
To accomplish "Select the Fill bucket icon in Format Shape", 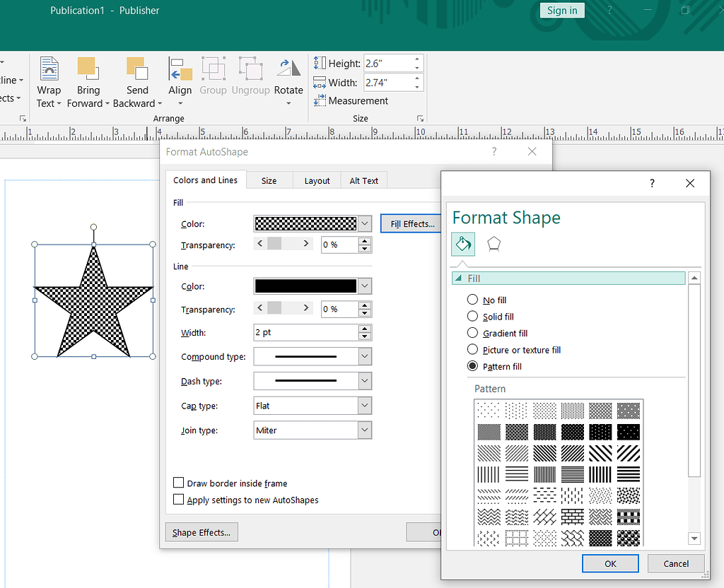I will click(x=463, y=243).
